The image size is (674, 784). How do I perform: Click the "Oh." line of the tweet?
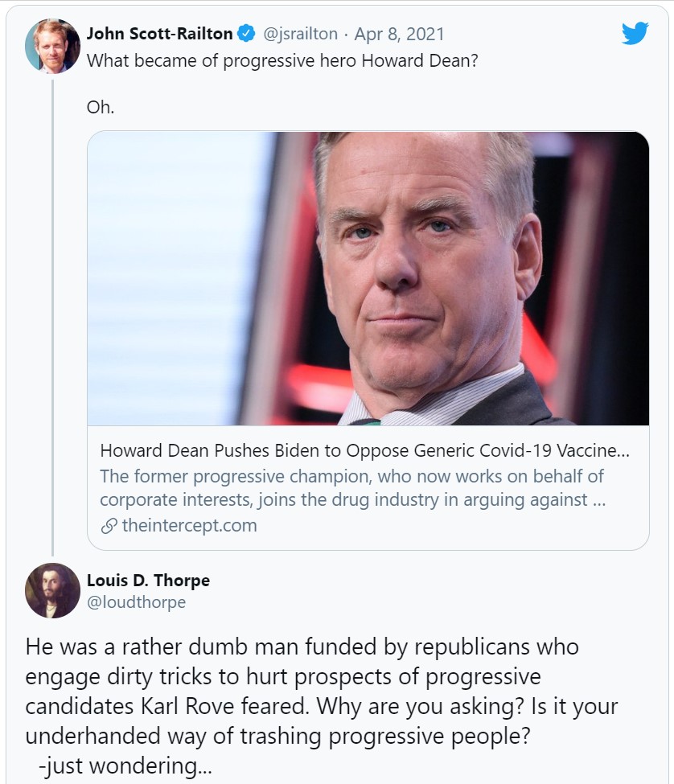coord(101,108)
